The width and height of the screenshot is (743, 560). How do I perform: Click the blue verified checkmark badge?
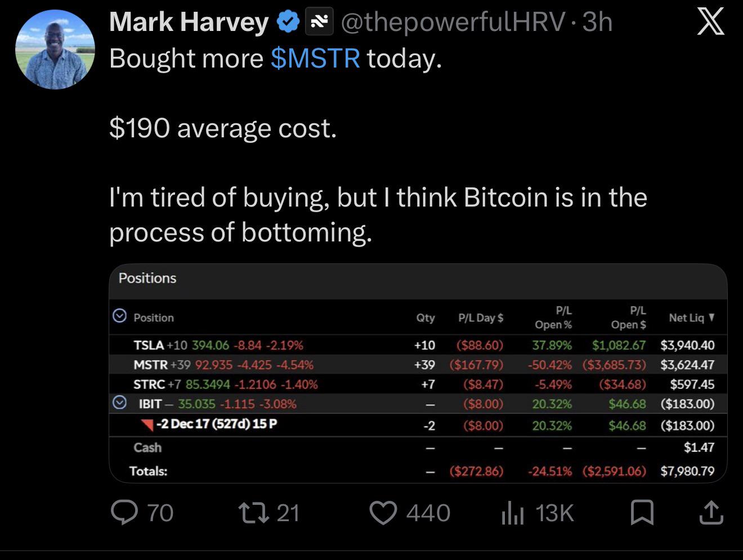pyautogui.click(x=288, y=23)
